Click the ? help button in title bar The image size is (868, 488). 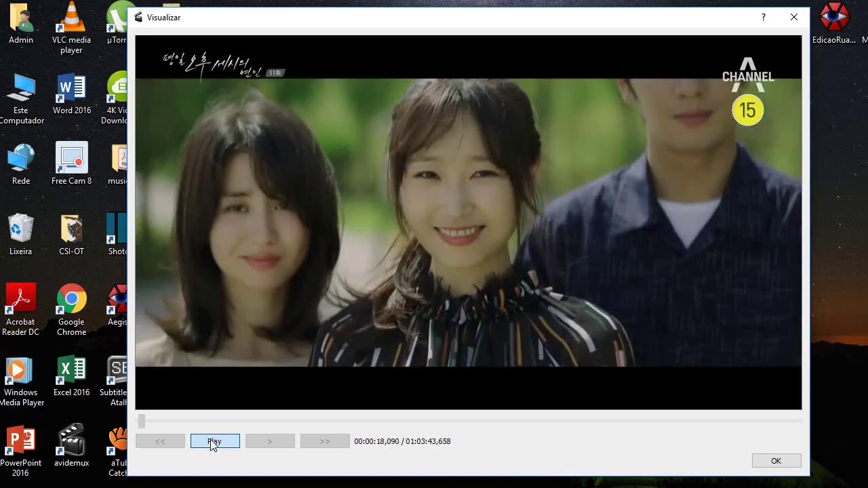coord(764,18)
